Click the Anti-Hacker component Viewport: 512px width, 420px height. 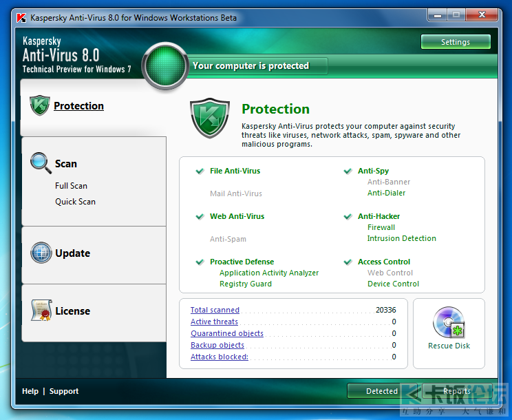tap(378, 216)
